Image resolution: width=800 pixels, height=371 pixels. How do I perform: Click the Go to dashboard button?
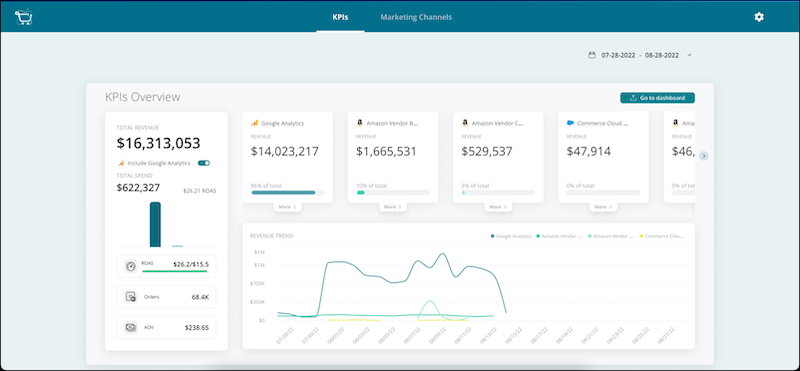coord(657,98)
